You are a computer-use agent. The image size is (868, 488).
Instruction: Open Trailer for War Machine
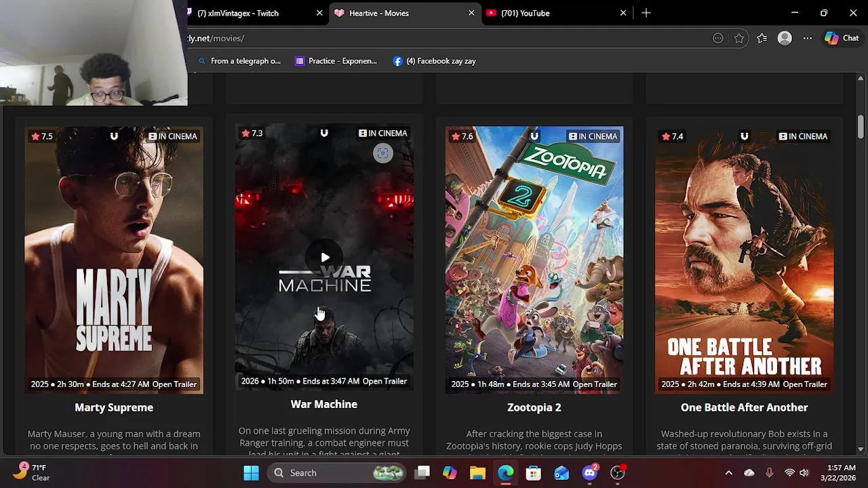(x=384, y=381)
